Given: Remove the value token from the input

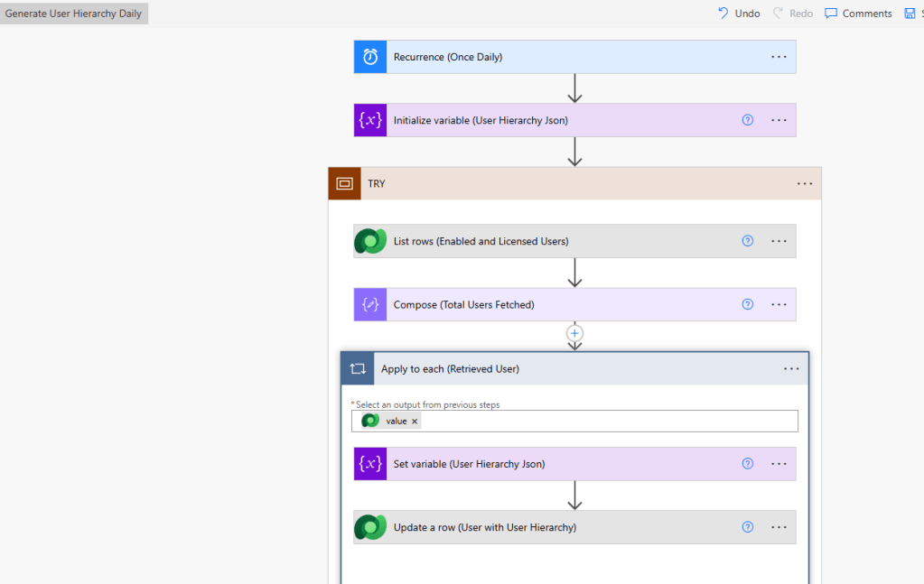Looking at the screenshot, I should pos(415,422).
